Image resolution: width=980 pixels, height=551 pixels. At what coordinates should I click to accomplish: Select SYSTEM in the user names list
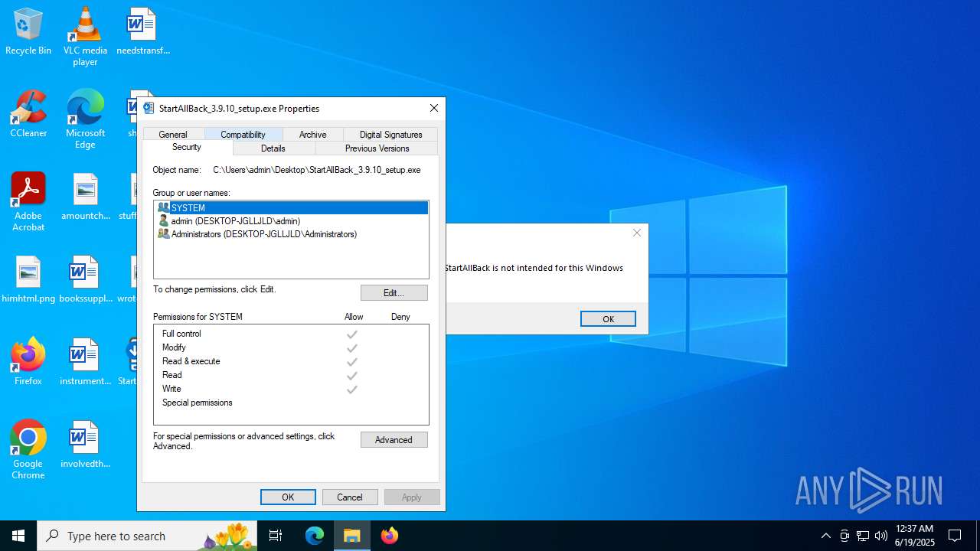click(291, 208)
